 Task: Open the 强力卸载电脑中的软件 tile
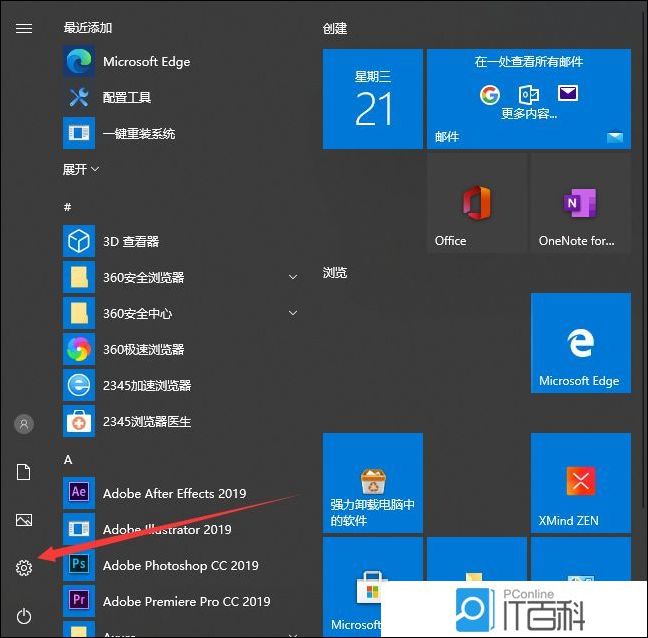click(x=372, y=483)
